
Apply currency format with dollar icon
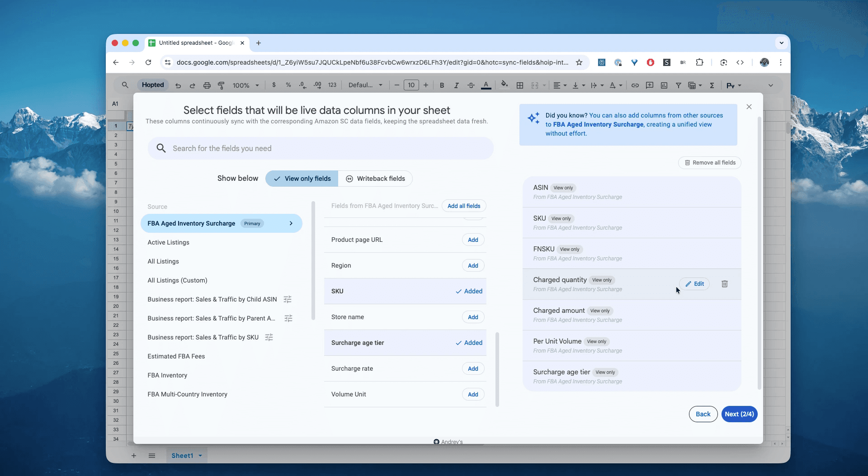coord(274,85)
